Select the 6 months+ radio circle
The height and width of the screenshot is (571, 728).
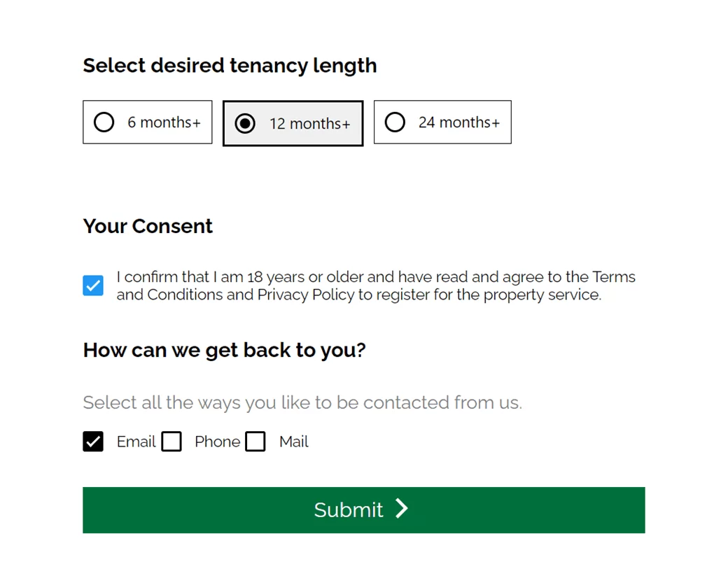pyautogui.click(x=104, y=122)
